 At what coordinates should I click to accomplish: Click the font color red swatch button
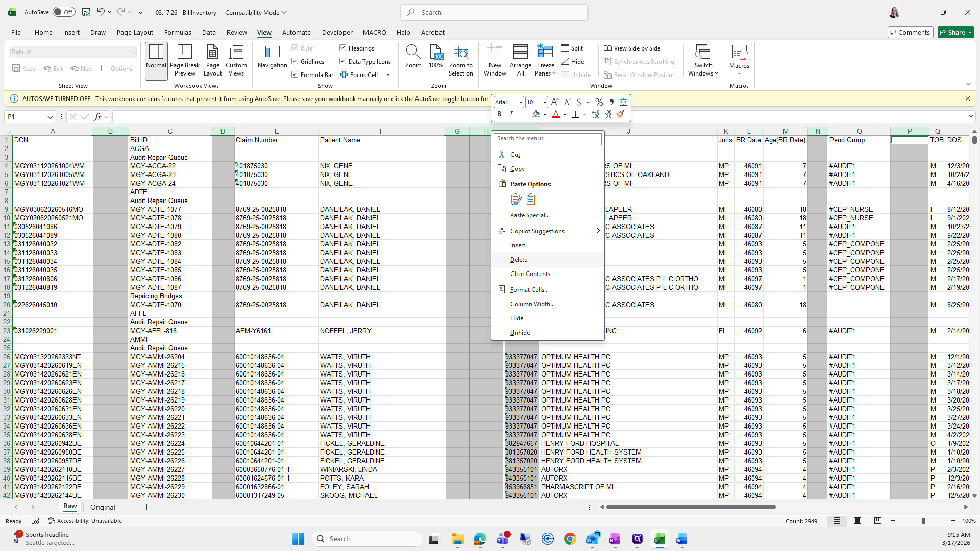556,114
